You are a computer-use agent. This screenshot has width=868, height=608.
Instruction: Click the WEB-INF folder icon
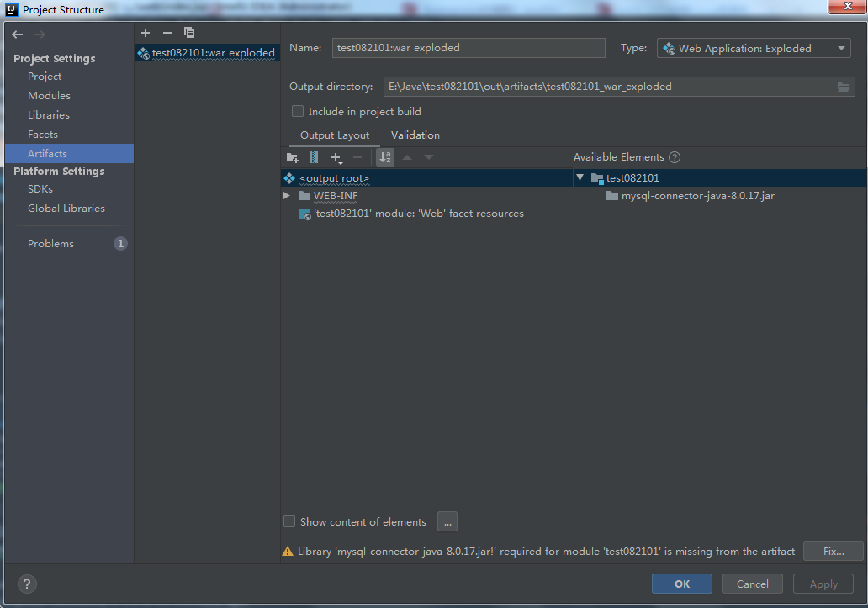304,196
